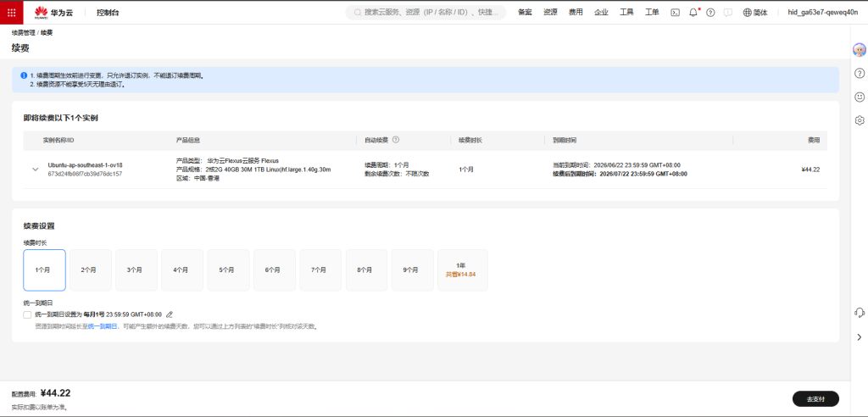Edit the unified expiry date pencil icon
868x417 pixels.
click(x=170, y=314)
